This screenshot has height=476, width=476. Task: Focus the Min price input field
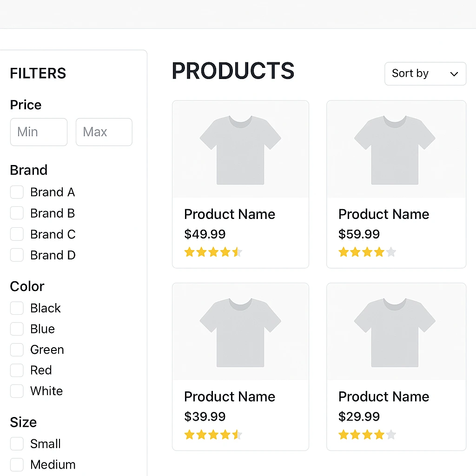coord(39,132)
